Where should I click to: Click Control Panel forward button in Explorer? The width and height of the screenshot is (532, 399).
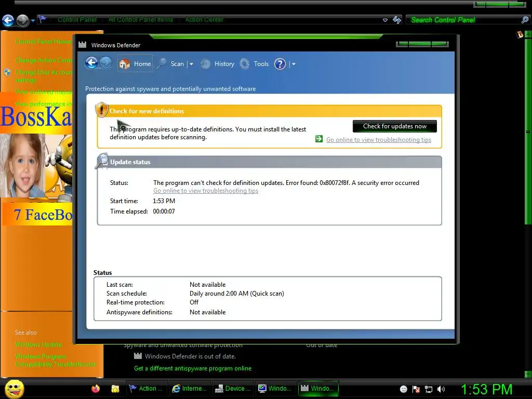point(23,20)
